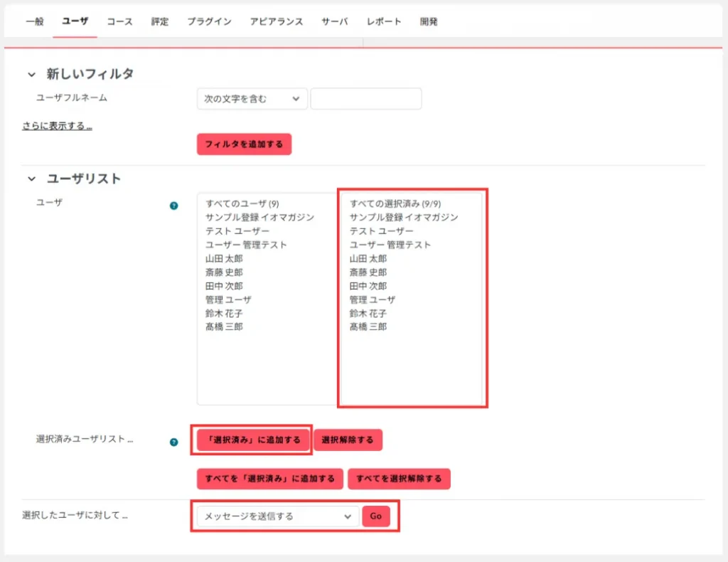The image size is (728, 562).
Task: Select テスト ユーザー in selected users list
Action: pyautogui.click(x=381, y=230)
